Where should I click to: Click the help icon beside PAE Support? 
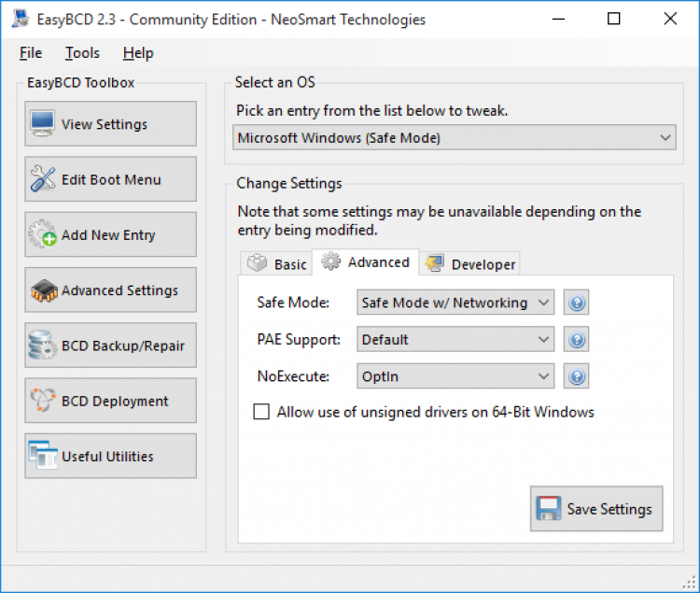click(x=577, y=340)
